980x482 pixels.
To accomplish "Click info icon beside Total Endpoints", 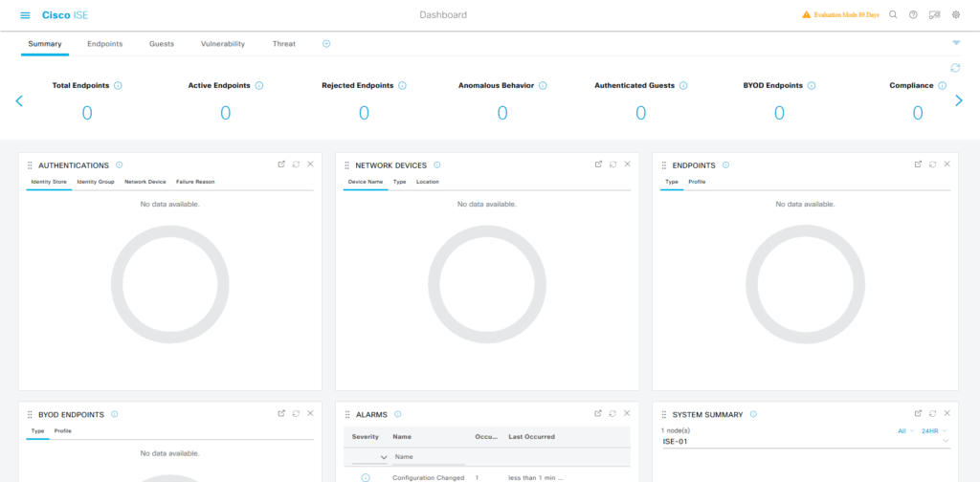I will click(119, 86).
